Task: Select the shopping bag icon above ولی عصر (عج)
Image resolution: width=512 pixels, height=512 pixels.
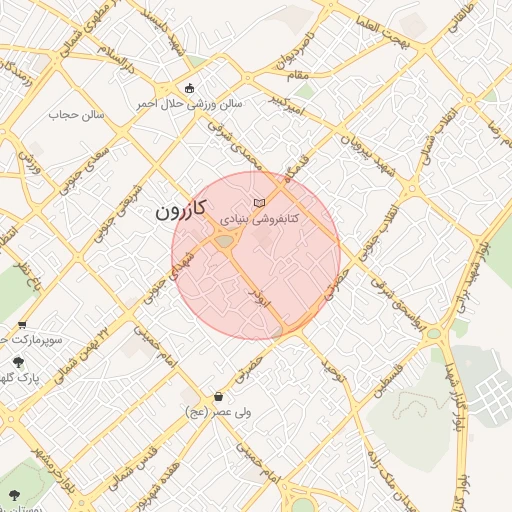Action: [218, 397]
